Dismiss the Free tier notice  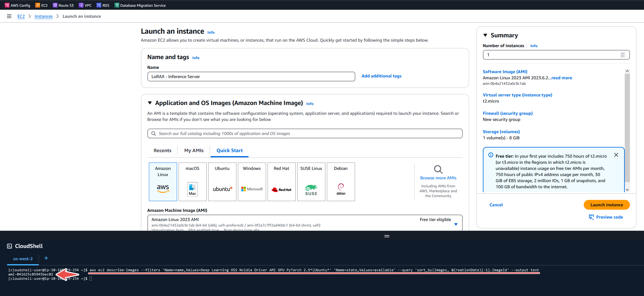pyautogui.click(x=616, y=155)
